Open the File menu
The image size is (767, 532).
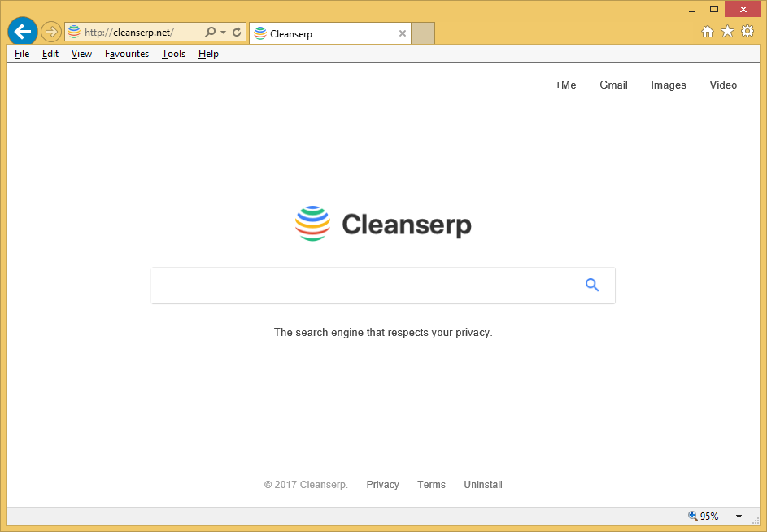click(22, 54)
